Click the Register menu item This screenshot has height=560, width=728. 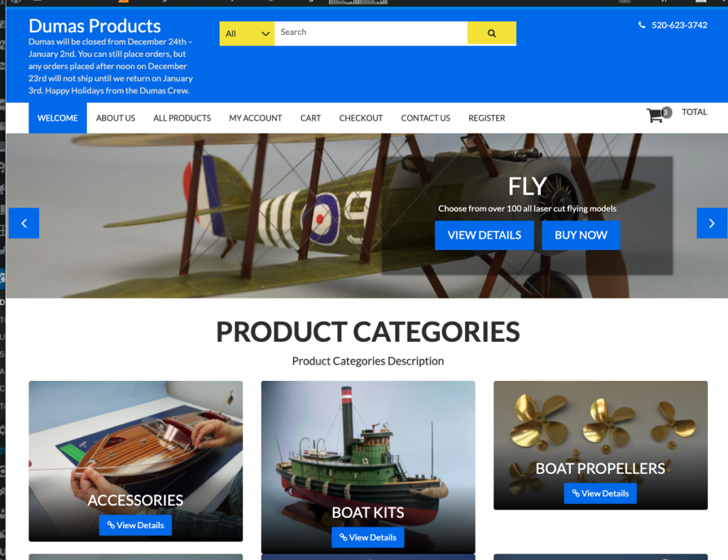coord(486,118)
